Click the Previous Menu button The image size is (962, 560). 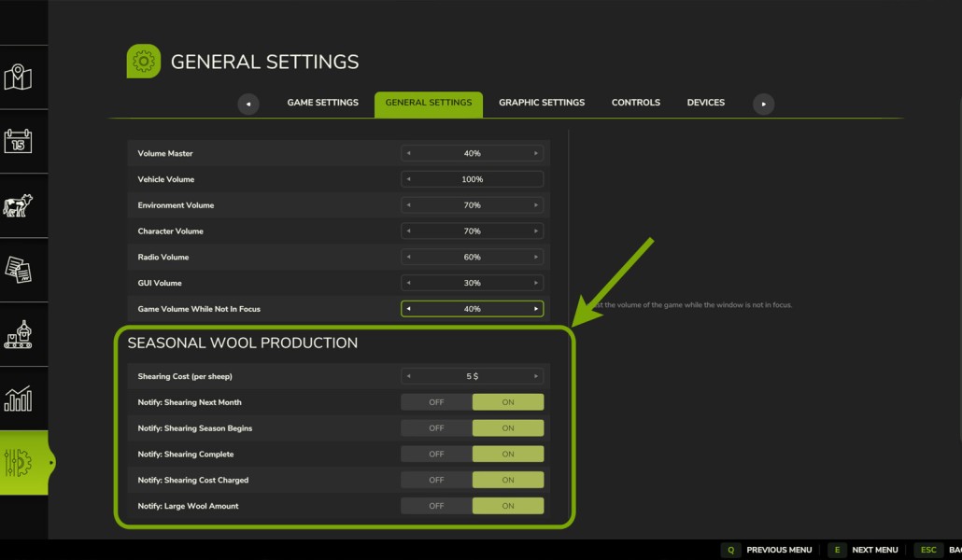pos(767,550)
